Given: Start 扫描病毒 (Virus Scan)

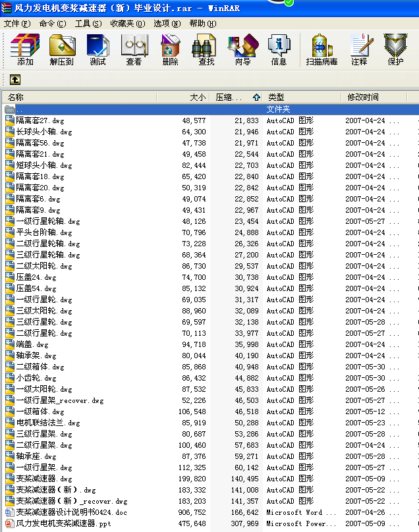Looking at the screenshot, I should (x=321, y=49).
